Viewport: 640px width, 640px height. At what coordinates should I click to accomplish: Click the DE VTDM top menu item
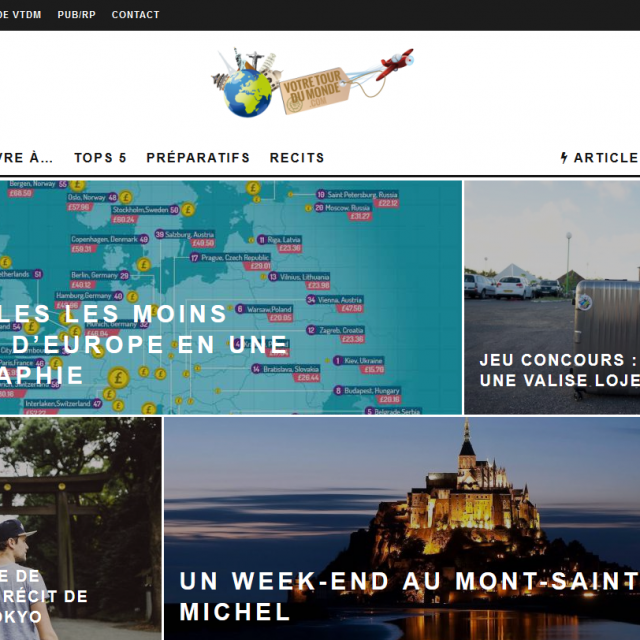pyautogui.click(x=20, y=15)
